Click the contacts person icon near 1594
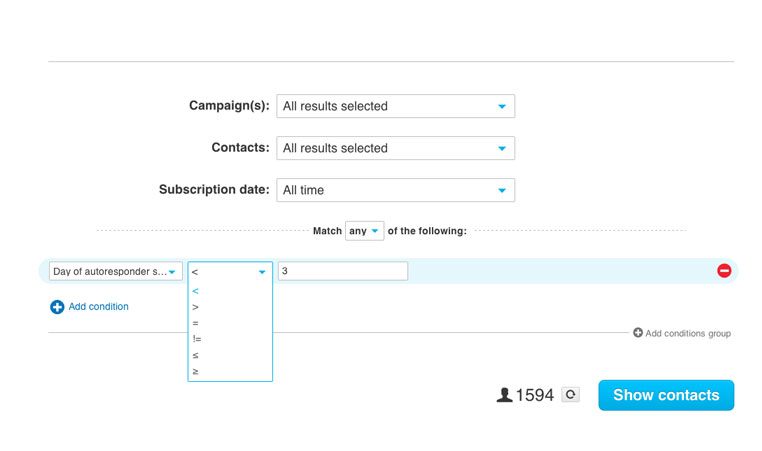This screenshot has height=451, width=762. (x=504, y=395)
